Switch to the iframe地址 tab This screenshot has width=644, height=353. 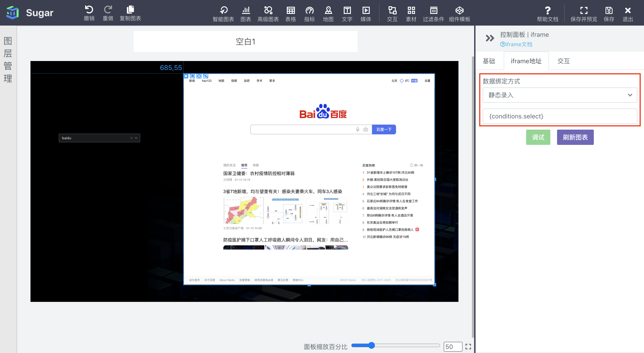tap(526, 61)
